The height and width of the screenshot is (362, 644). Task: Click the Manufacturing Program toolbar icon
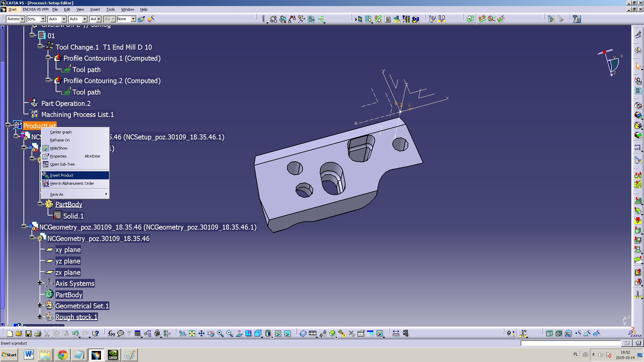pyautogui.click(x=638, y=90)
